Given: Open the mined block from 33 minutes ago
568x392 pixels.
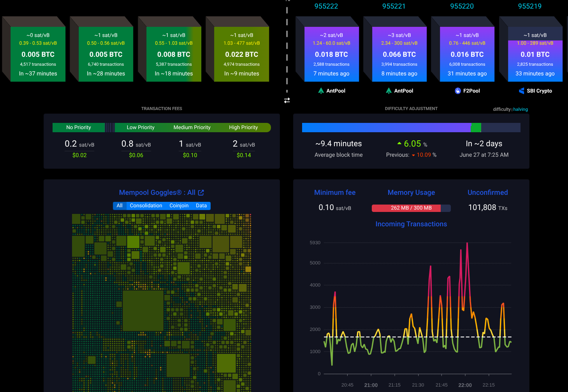Looking at the screenshot, I should tap(535, 54).
